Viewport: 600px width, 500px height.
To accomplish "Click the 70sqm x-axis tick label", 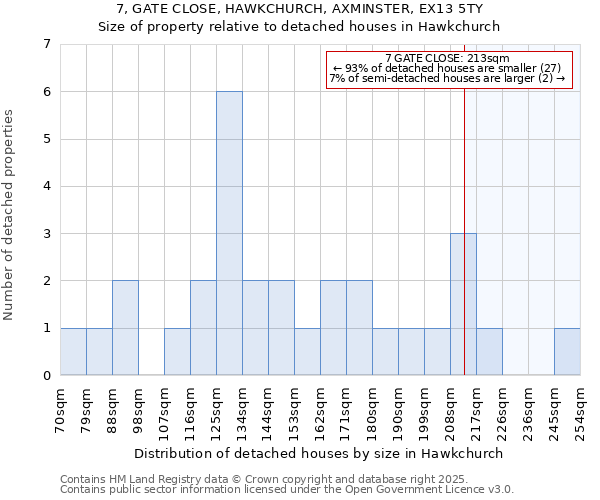I will tap(61, 410).
